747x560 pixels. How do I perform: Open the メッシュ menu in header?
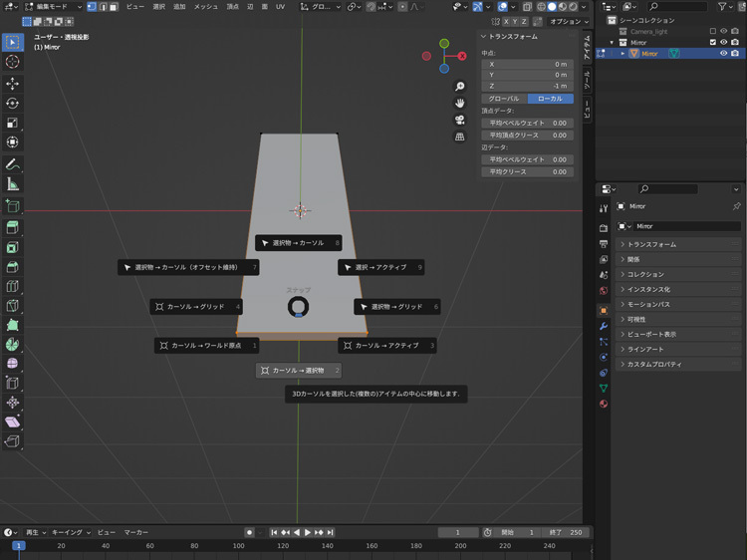tap(205, 6)
